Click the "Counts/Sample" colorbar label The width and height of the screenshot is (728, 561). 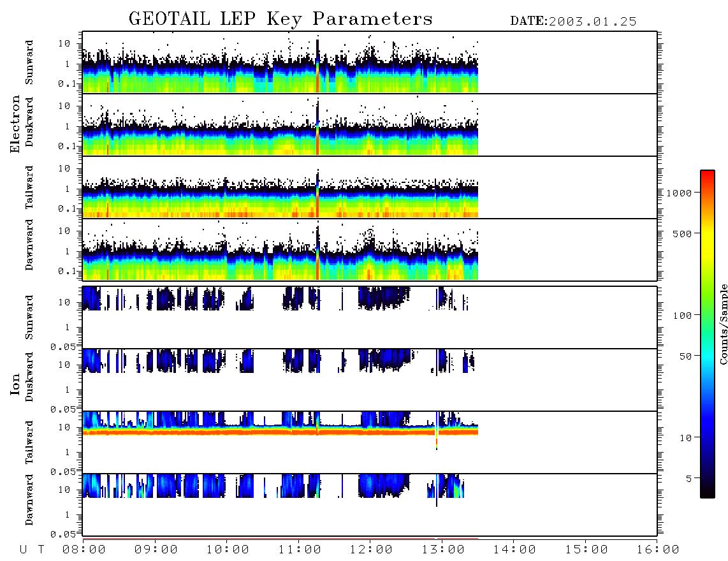point(723,324)
